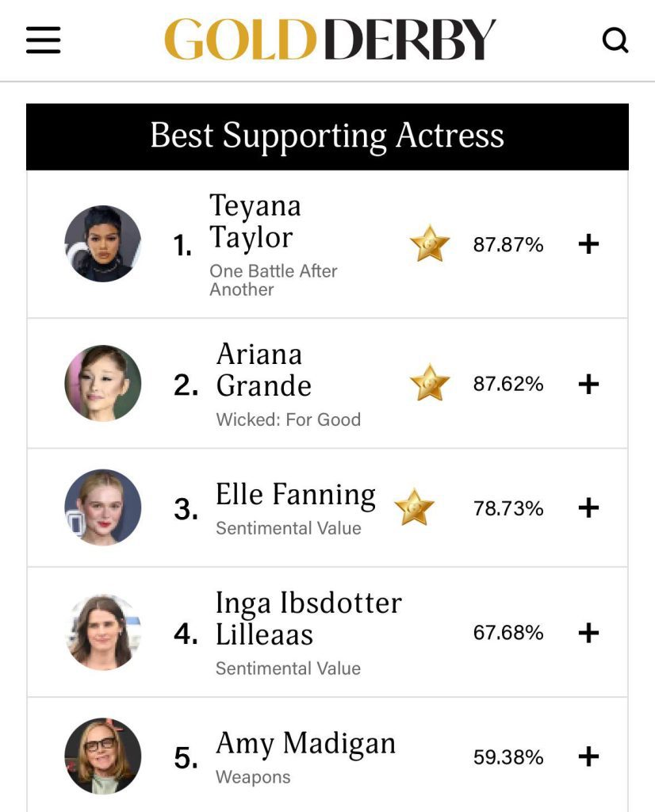Click the Weapons film title

pyautogui.click(x=253, y=777)
